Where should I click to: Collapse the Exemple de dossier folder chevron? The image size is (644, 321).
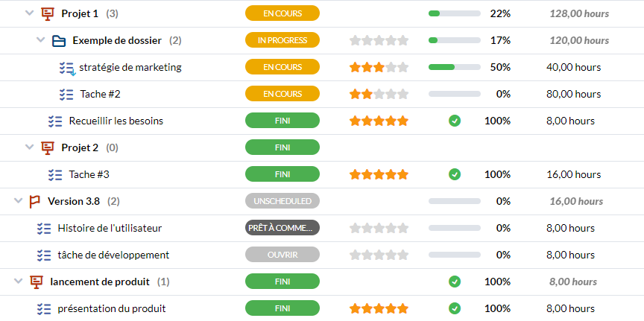(x=40, y=40)
